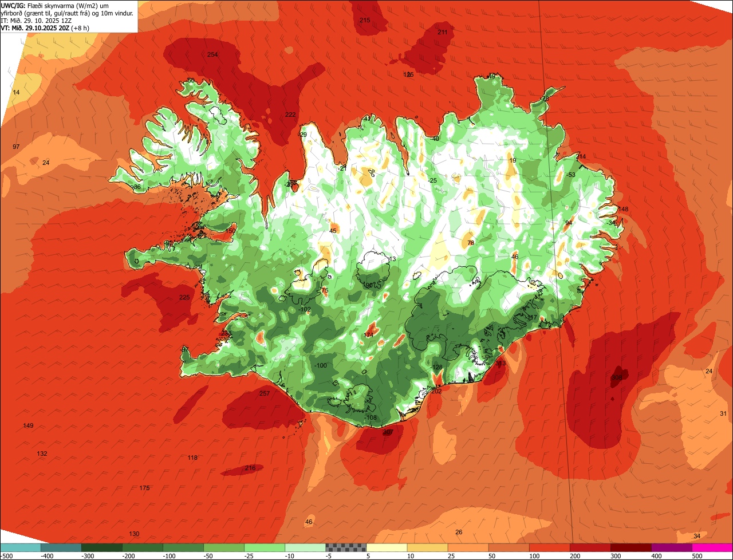Viewport: 733px width, 560px height.
Task: Click the map value 26
Action: click(x=459, y=533)
